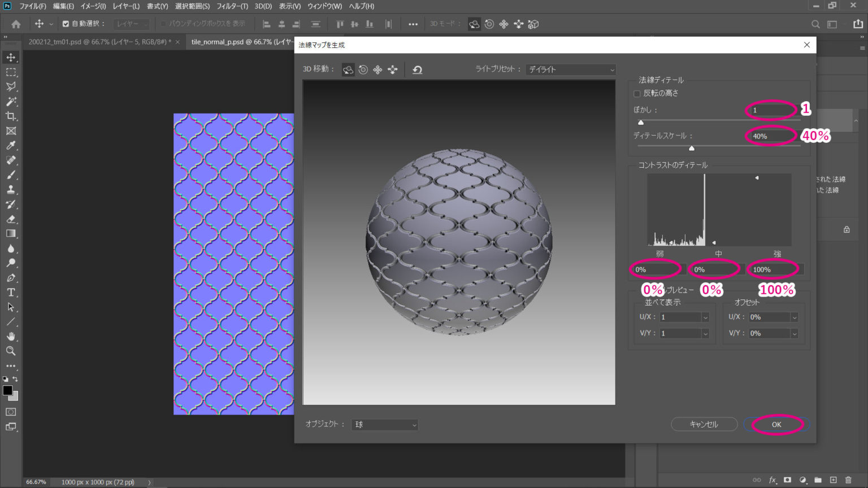Confirm the normal map with OK
Screen dimensions: 868x488
(775, 424)
